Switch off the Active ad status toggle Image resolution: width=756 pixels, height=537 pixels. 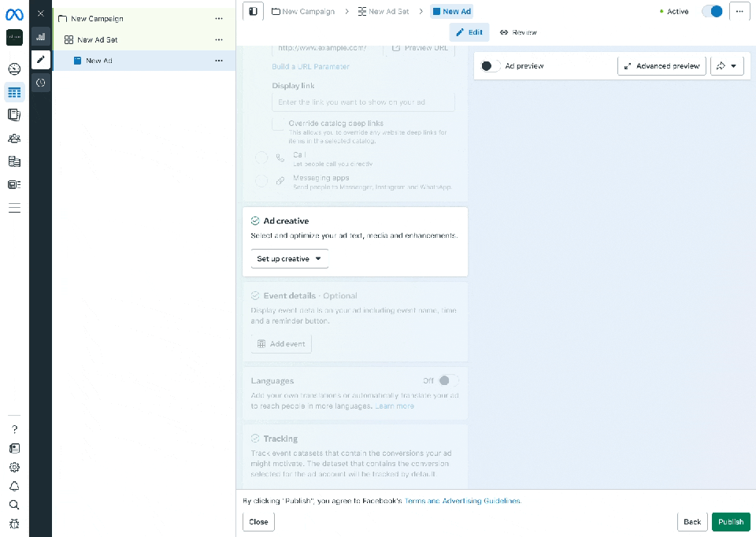(x=711, y=12)
